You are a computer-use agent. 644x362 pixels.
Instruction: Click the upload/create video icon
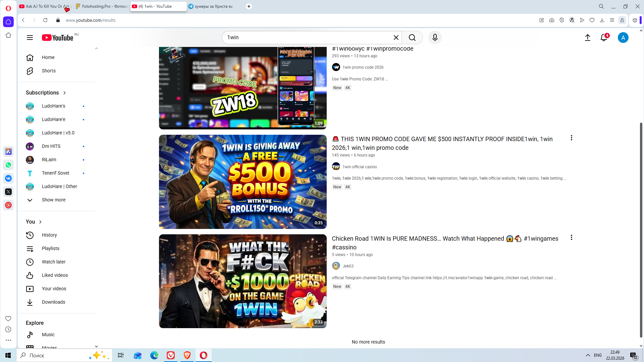[x=587, y=38]
